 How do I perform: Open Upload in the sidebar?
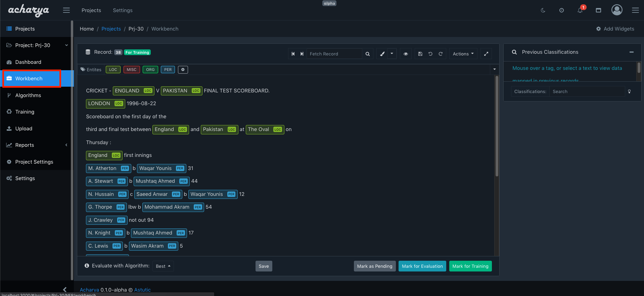click(x=35, y=129)
